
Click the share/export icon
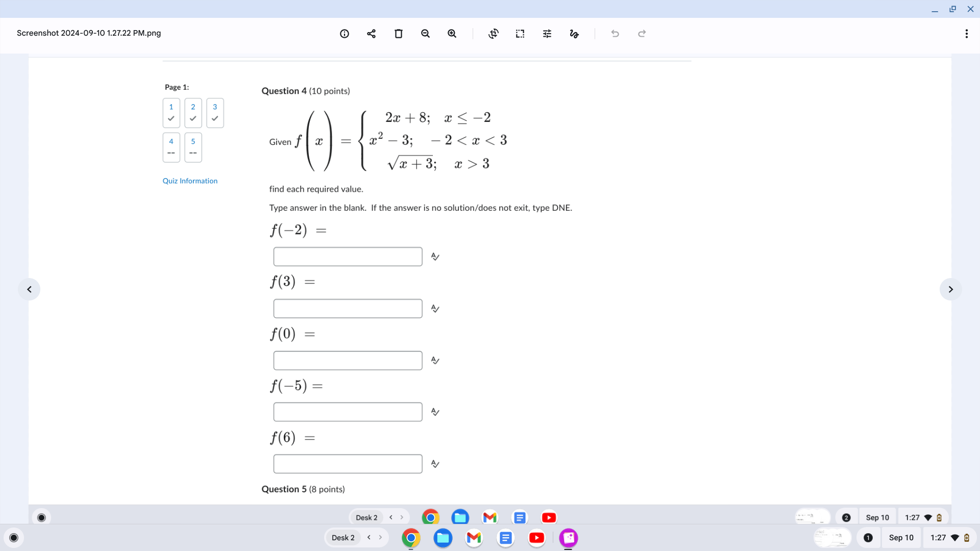(x=371, y=33)
